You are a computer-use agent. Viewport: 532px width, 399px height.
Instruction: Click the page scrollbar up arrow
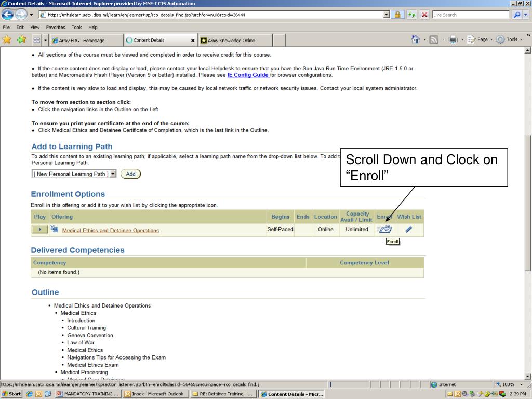coord(528,50)
